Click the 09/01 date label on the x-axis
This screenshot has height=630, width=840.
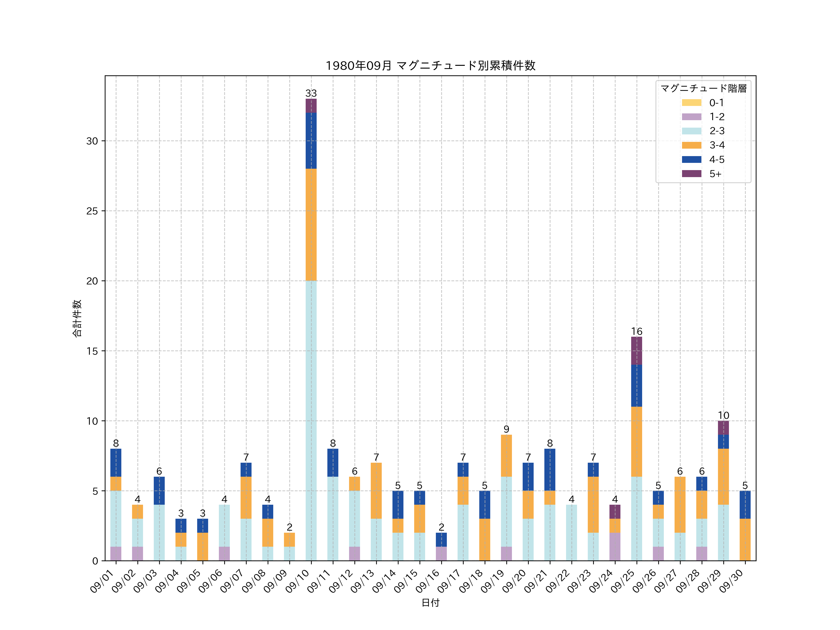tap(102, 581)
